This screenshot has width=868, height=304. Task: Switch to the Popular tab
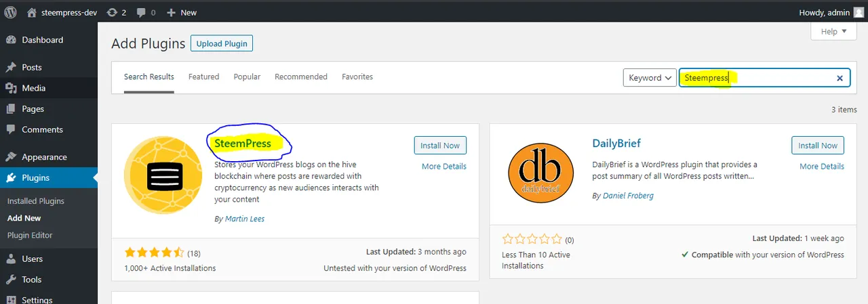[247, 77]
